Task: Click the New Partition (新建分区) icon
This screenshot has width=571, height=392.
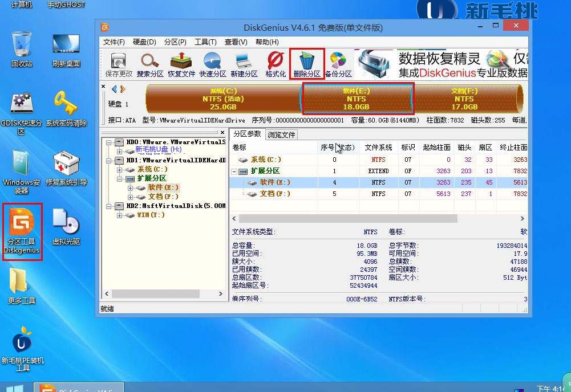Action: pyautogui.click(x=244, y=65)
